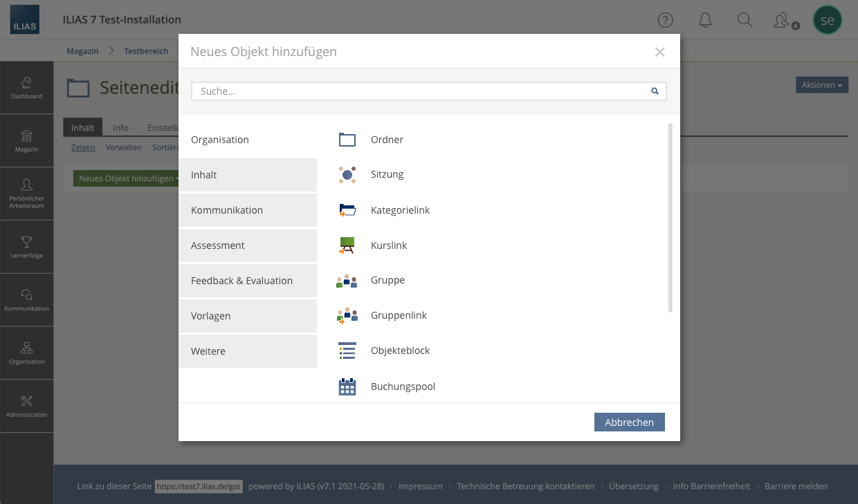This screenshot has height=504, width=858.
Task: Open the Buchungspool calendar icon
Action: click(347, 386)
